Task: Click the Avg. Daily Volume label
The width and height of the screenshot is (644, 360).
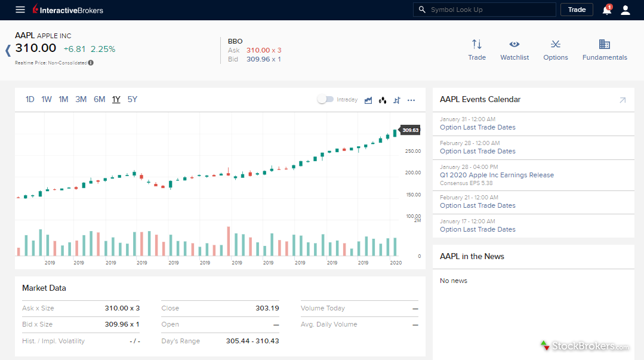Action: click(329, 324)
